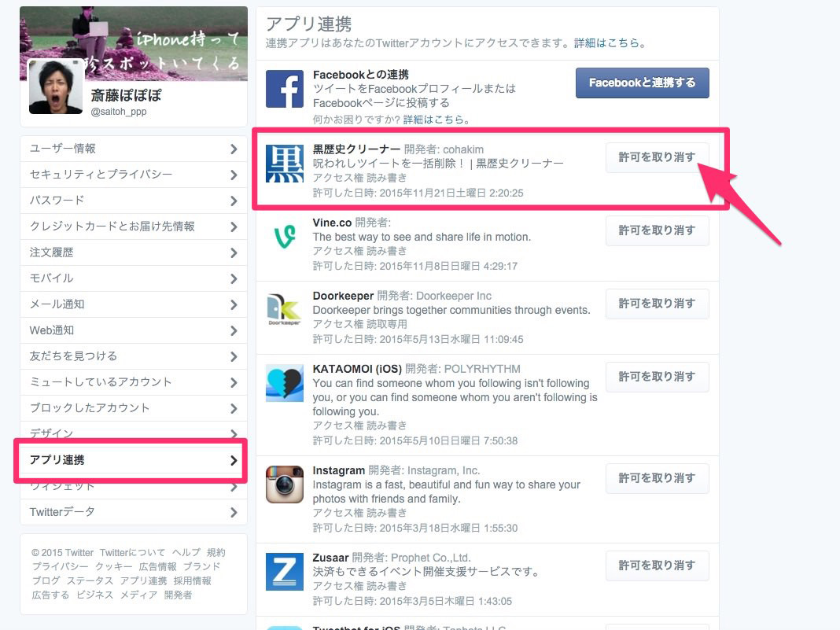The width and height of the screenshot is (840, 630).
Task: Expand モバイル chevron arrow
Action: tap(234, 278)
